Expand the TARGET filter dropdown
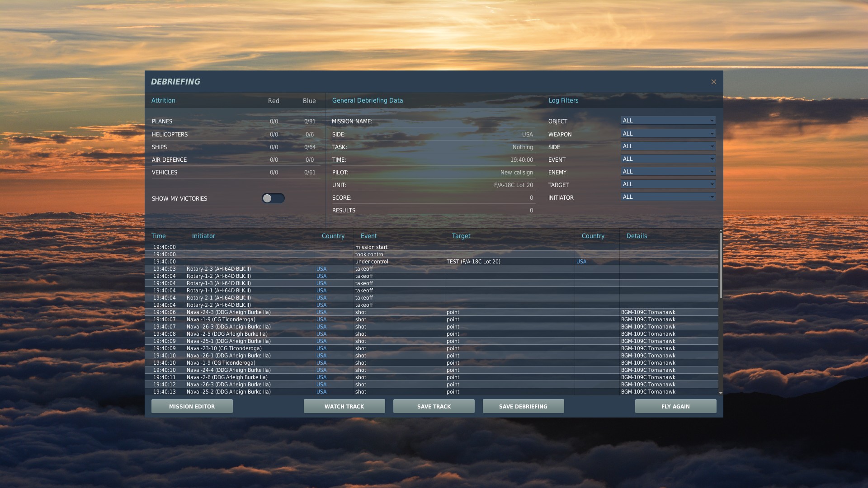 point(668,184)
